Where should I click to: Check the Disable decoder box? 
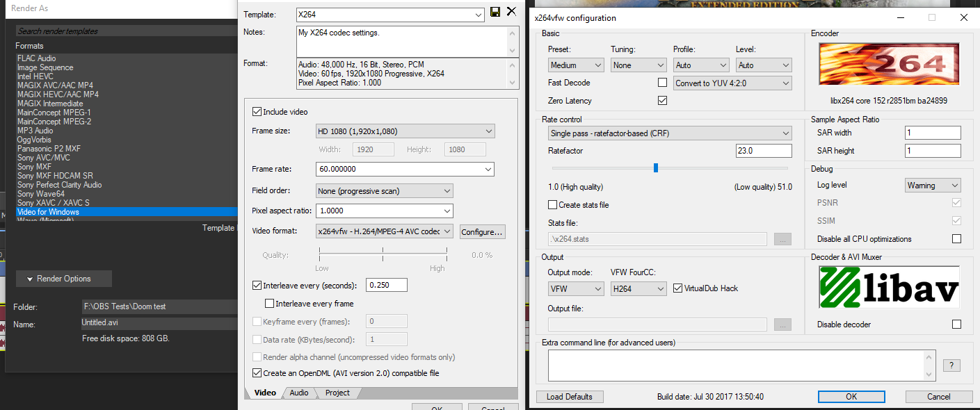956,325
